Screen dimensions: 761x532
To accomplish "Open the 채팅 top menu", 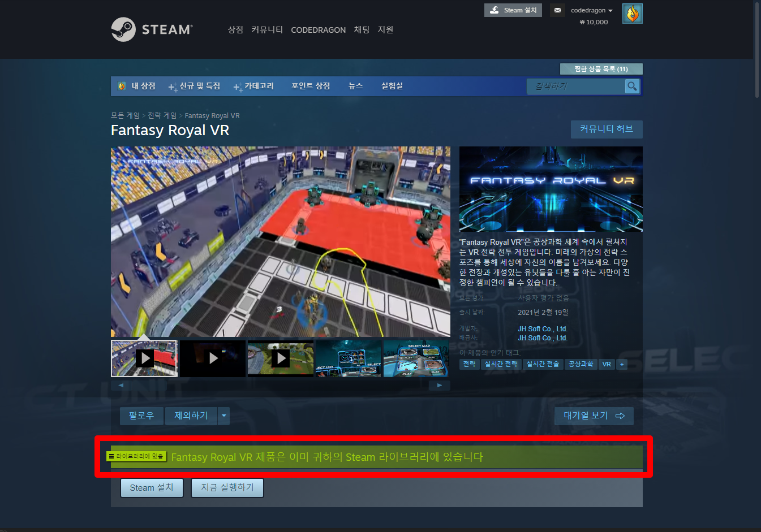I will (362, 30).
